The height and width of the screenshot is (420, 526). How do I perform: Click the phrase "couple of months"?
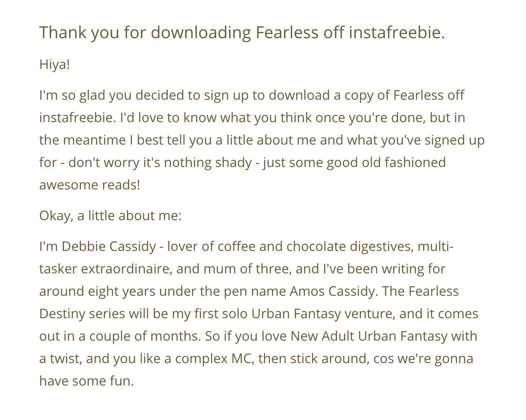(143, 336)
